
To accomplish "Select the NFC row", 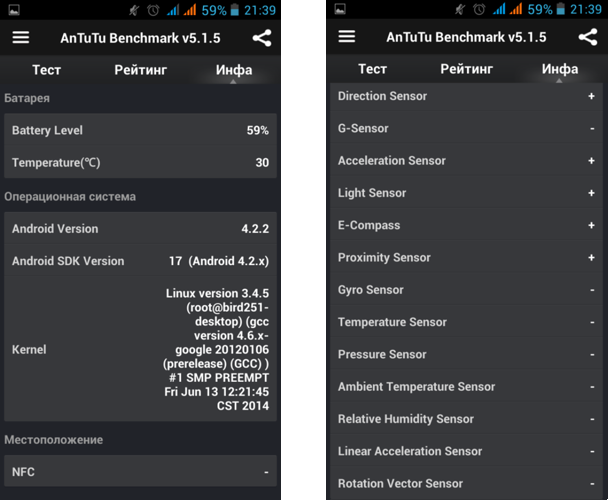I will 140,472.
